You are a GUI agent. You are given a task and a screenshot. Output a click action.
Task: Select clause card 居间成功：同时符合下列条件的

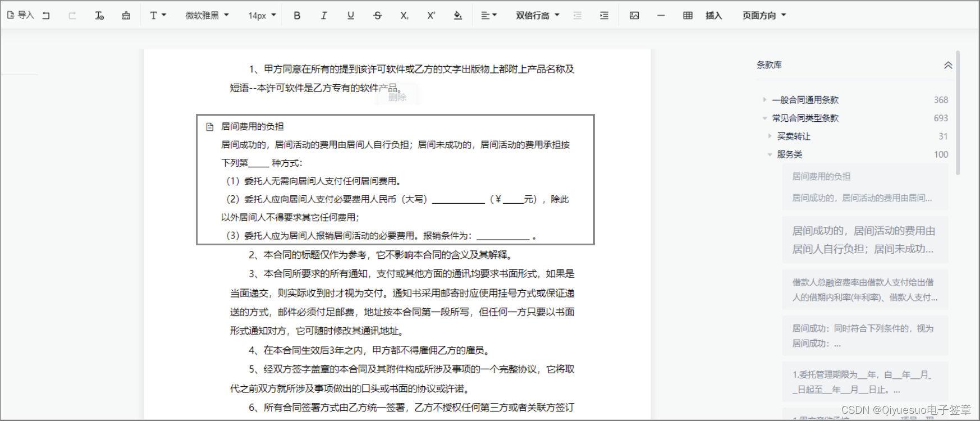pos(865,336)
